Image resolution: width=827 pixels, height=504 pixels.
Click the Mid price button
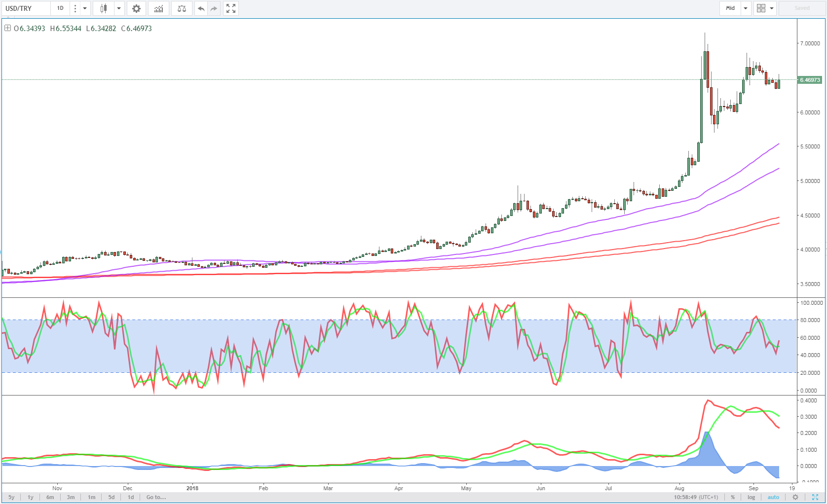pyautogui.click(x=730, y=8)
